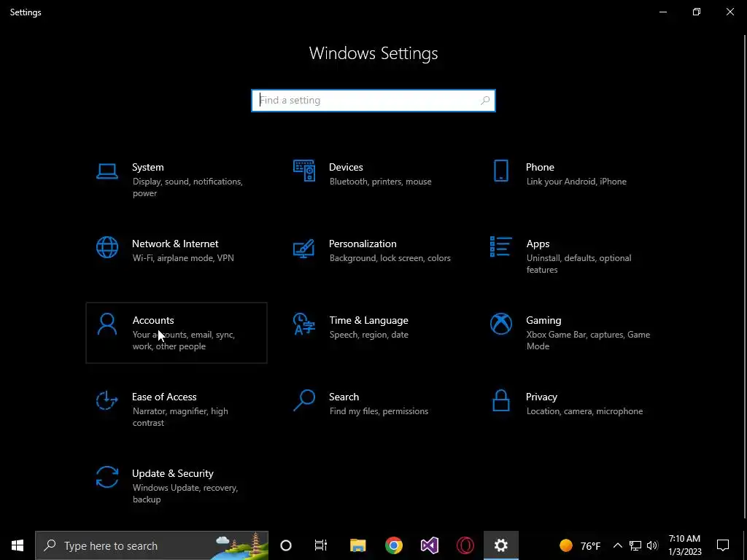Click the Accounts person icon
This screenshot has height=560, width=747.
[107, 324]
